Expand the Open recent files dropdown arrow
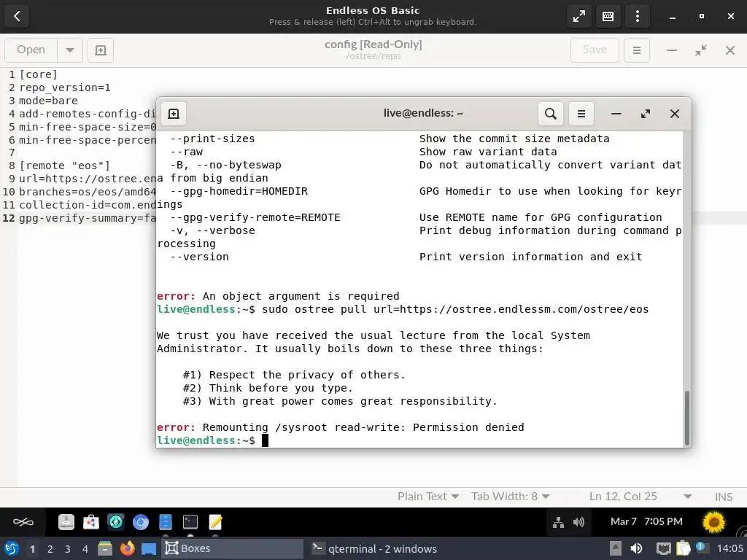The image size is (747, 560). [x=70, y=50]
